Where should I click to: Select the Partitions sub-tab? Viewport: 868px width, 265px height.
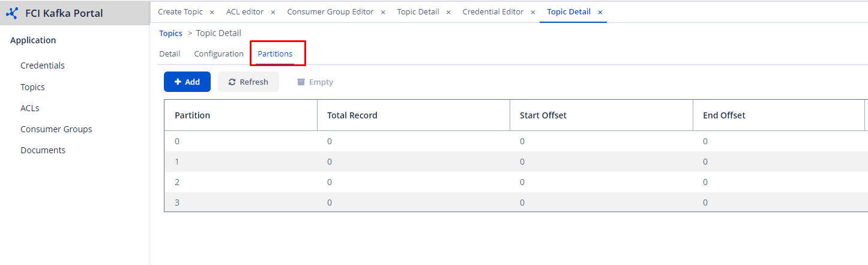click(x=275, y=53)
